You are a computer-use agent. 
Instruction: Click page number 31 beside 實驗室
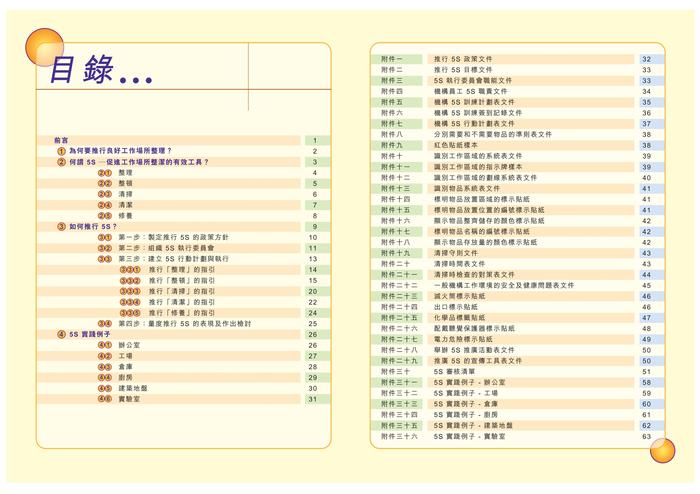pyautogui.click(x=312, y=399)
